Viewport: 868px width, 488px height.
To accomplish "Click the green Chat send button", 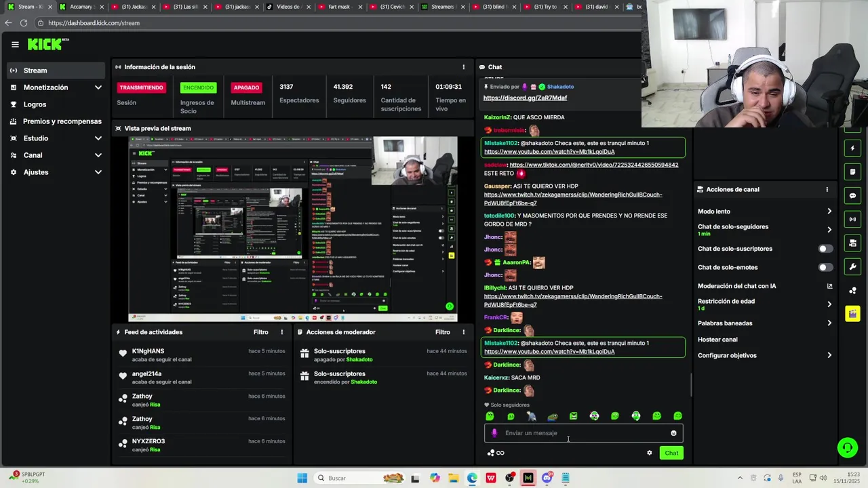I will coord(671,453).
